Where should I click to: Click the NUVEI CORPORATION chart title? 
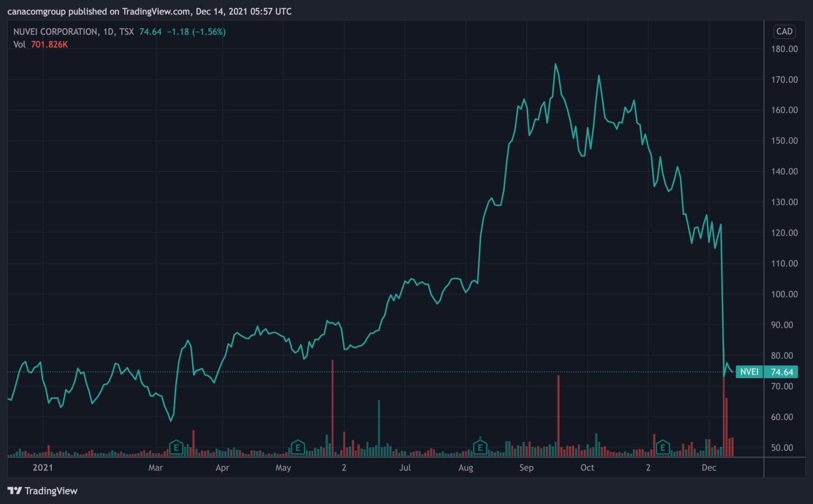click(x=55, y=32)
